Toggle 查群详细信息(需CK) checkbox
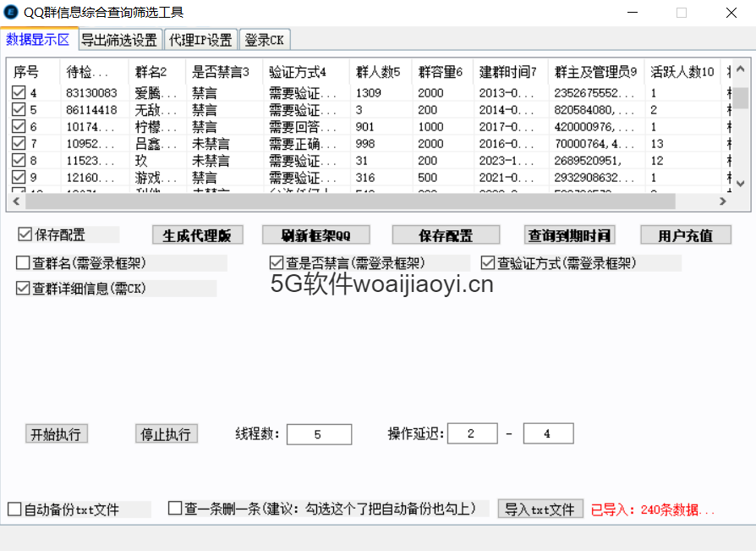 tap(23, 288)
